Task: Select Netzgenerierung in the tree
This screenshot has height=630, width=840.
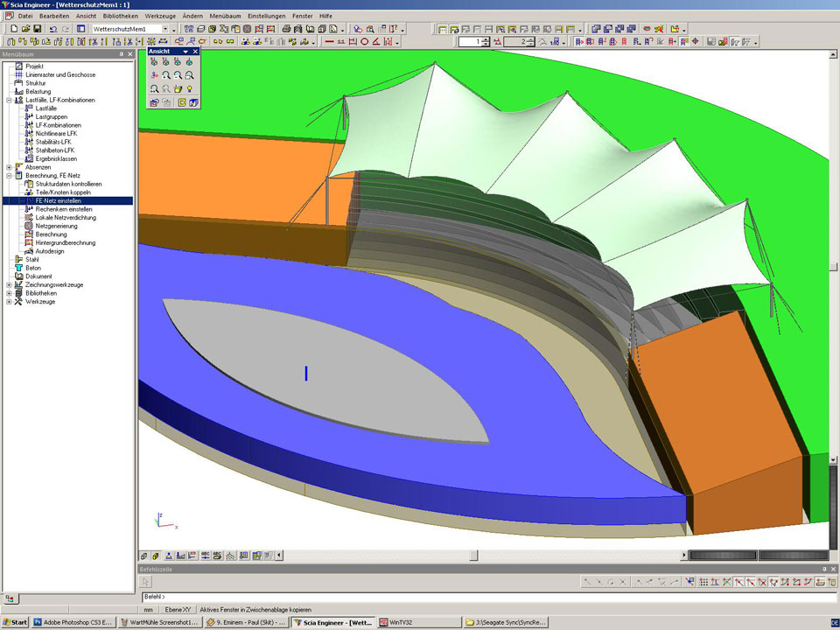Action: [56, 226]
